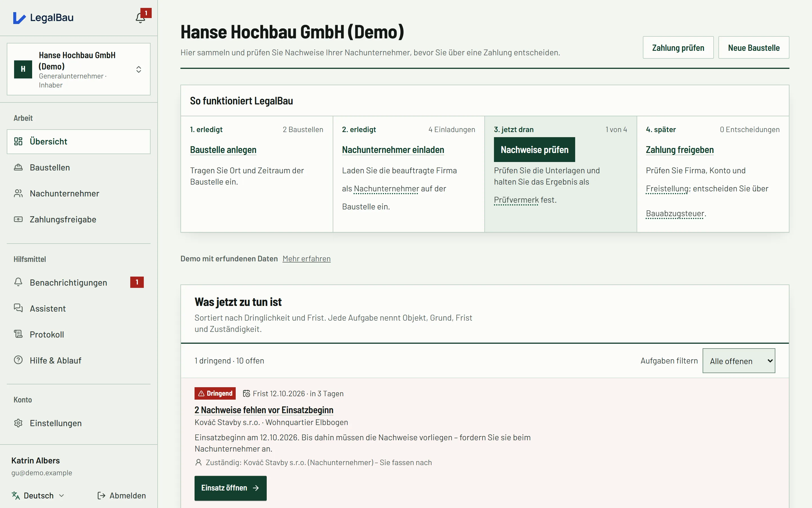
Task: Click the LegalBau logo
Action: click(x=43, y=17)
